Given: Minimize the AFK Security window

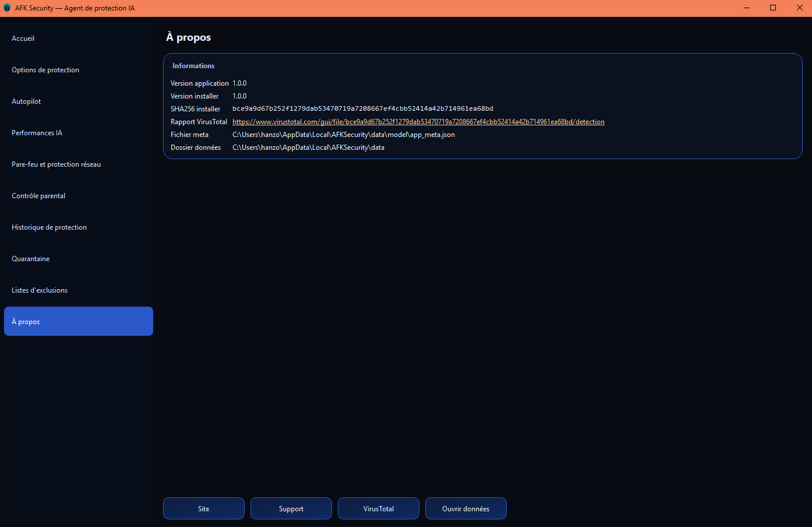Looking at the screenshot, I should 747,8.
